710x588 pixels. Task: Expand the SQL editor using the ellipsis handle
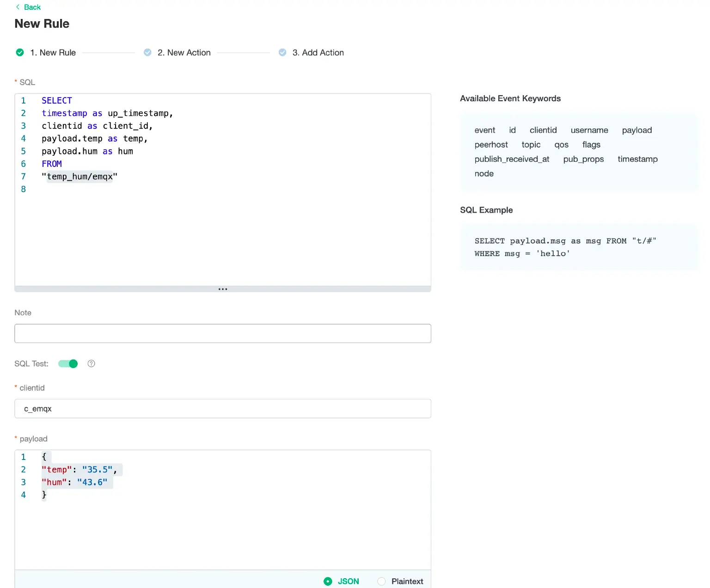point(223,288)
